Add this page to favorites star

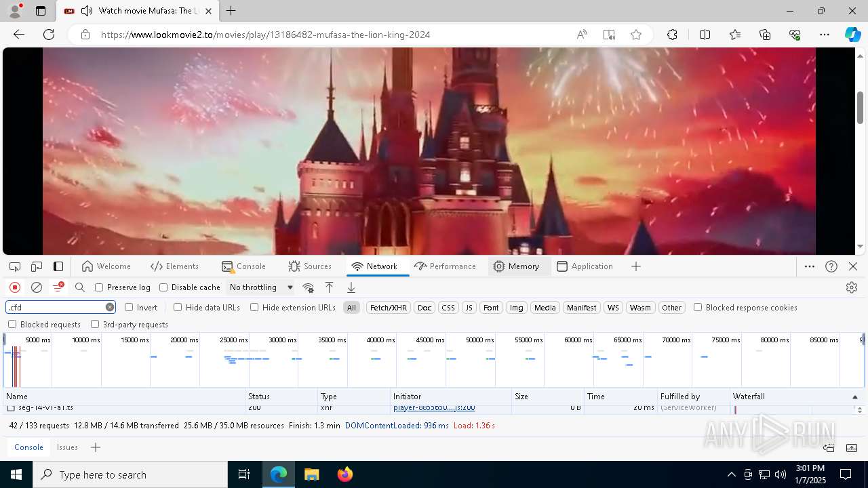pos(636,35)
